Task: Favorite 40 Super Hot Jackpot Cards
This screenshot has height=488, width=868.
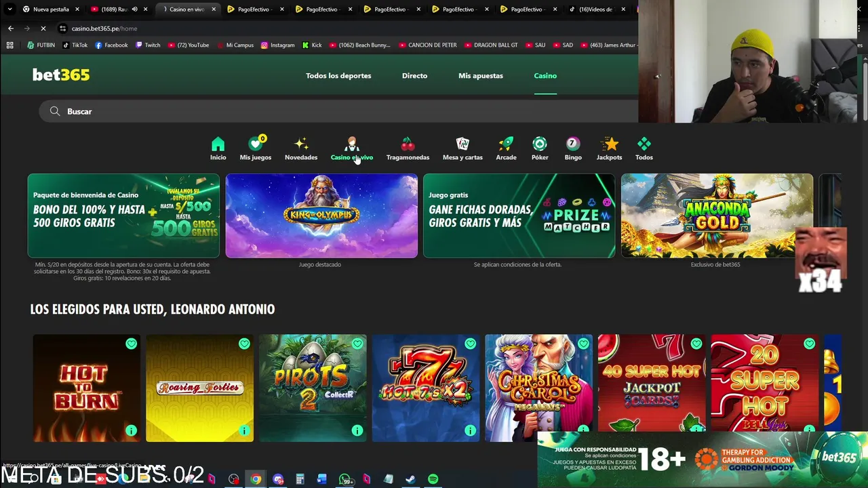Action: click(x=696, y=344)
